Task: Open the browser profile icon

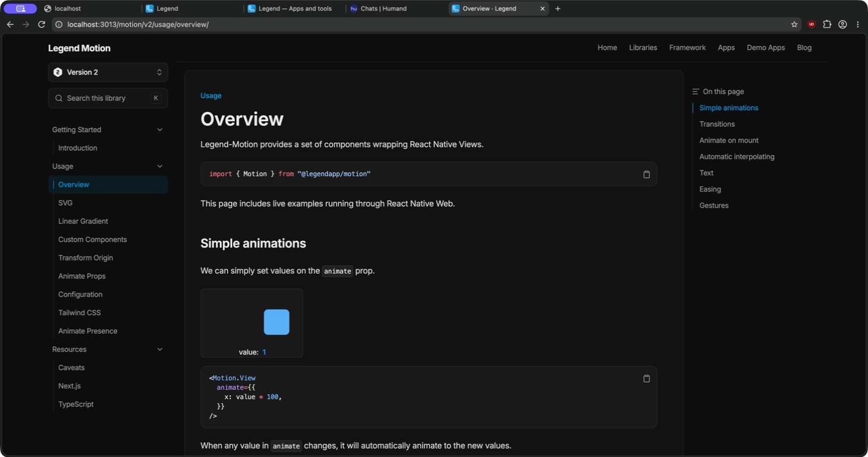Action: [842, 24]
